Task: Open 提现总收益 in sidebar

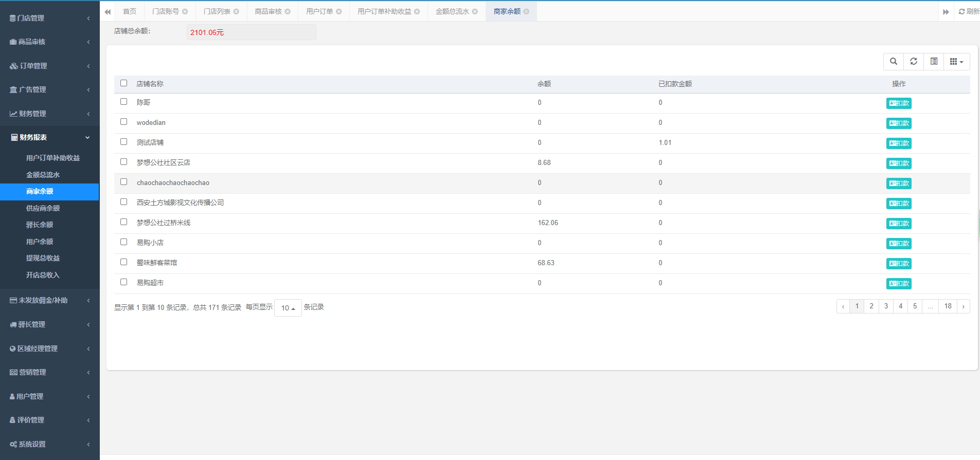Action: point(49,258)
